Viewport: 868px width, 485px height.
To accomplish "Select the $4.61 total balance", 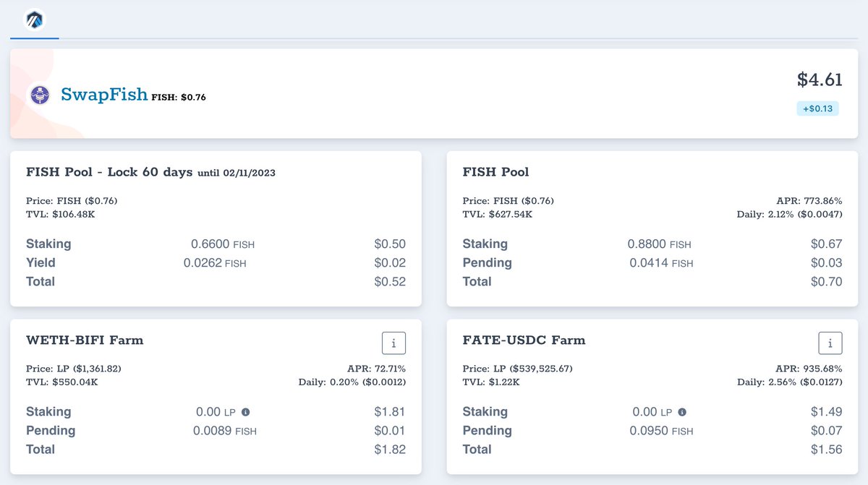I will tap(820, 80).
